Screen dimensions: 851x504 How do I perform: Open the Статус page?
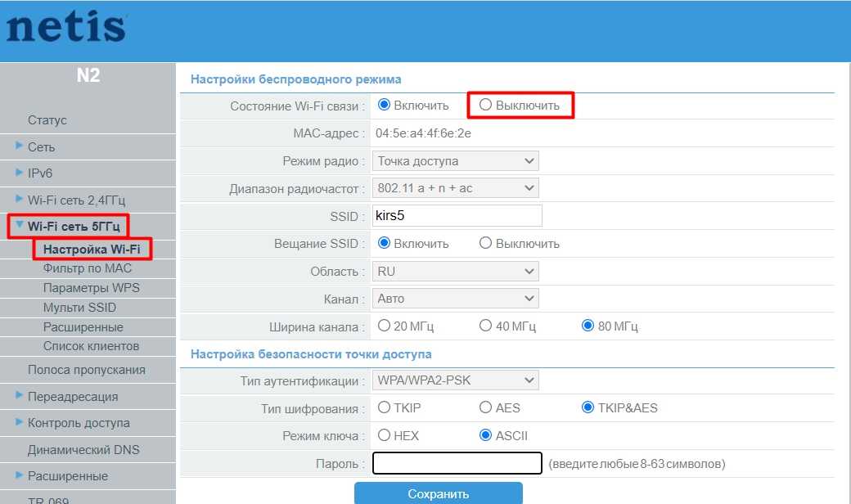(47, 120)
